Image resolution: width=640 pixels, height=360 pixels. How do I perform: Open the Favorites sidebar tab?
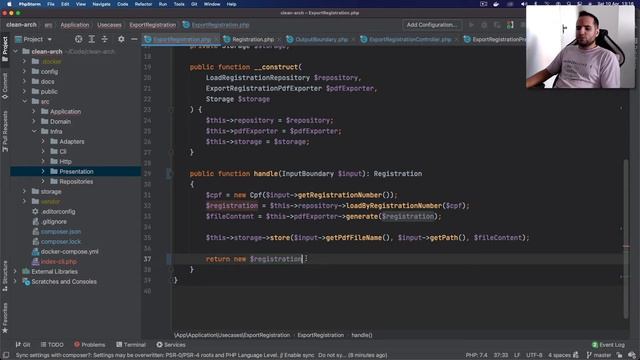(5, 318)
